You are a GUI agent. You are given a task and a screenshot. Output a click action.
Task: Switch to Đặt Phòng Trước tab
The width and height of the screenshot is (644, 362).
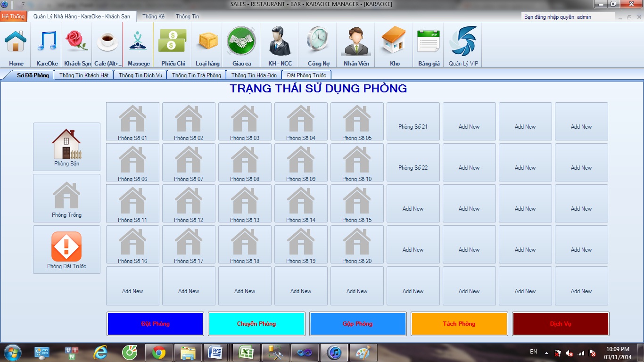[x=306, y=75]
